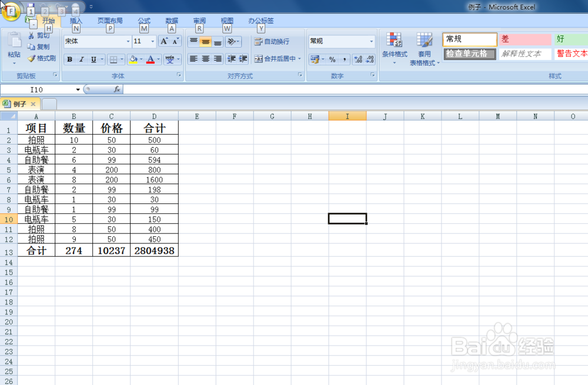588x385 pixels.
Task: Decrease font size with the small A
Action: pyautogui.click(x=175, y=41)
